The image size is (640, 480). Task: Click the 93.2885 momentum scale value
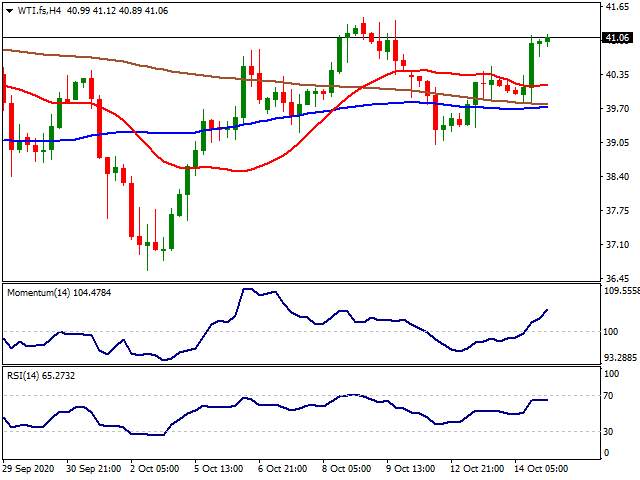coord(620,358)
